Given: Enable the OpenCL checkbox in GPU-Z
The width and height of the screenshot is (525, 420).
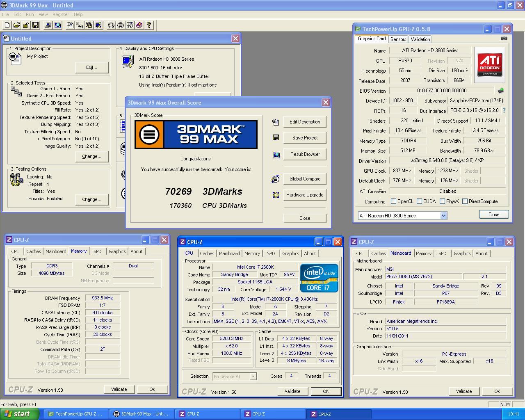Looking at the screenshot, I should click(x=394, y=201).
